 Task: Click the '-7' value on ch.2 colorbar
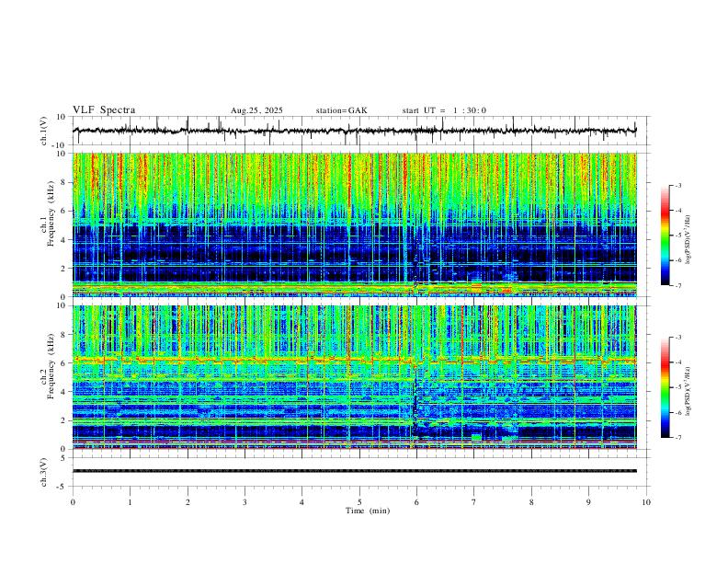(x=677, y=438)
